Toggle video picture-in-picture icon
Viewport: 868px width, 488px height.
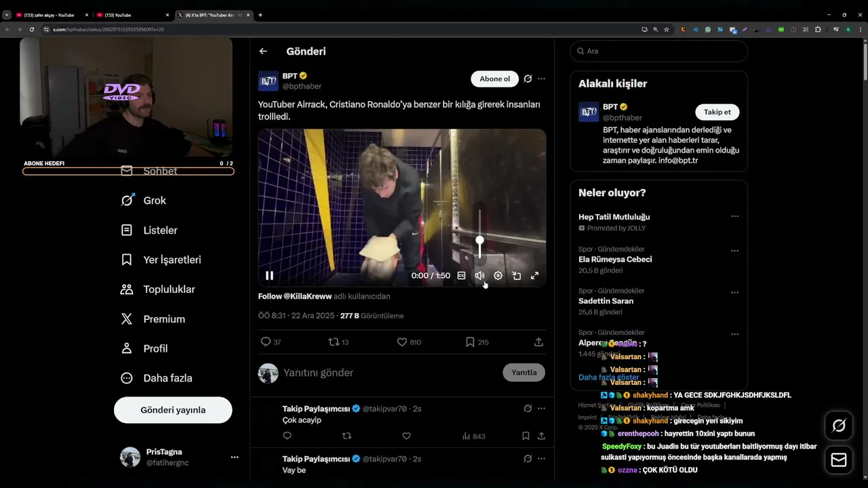point(516,275)
